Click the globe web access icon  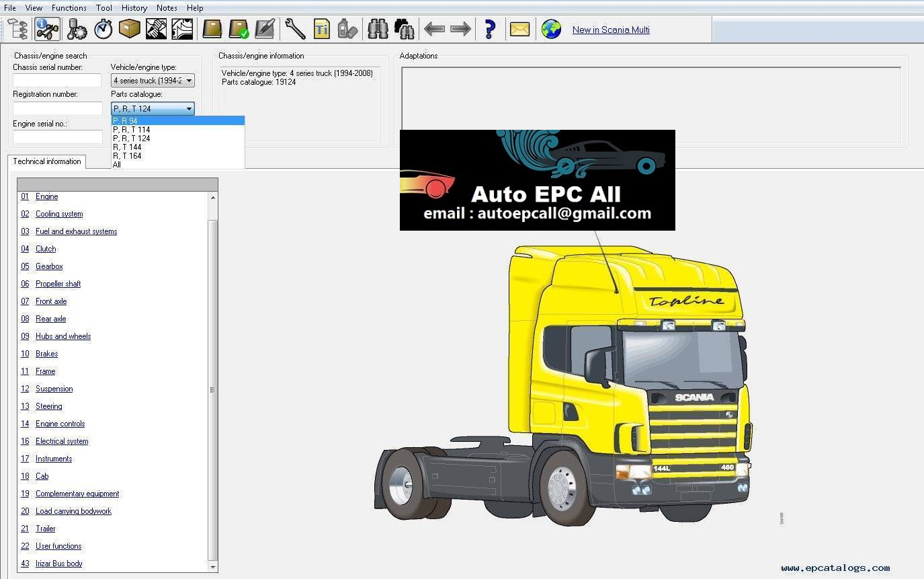point(551,29)
